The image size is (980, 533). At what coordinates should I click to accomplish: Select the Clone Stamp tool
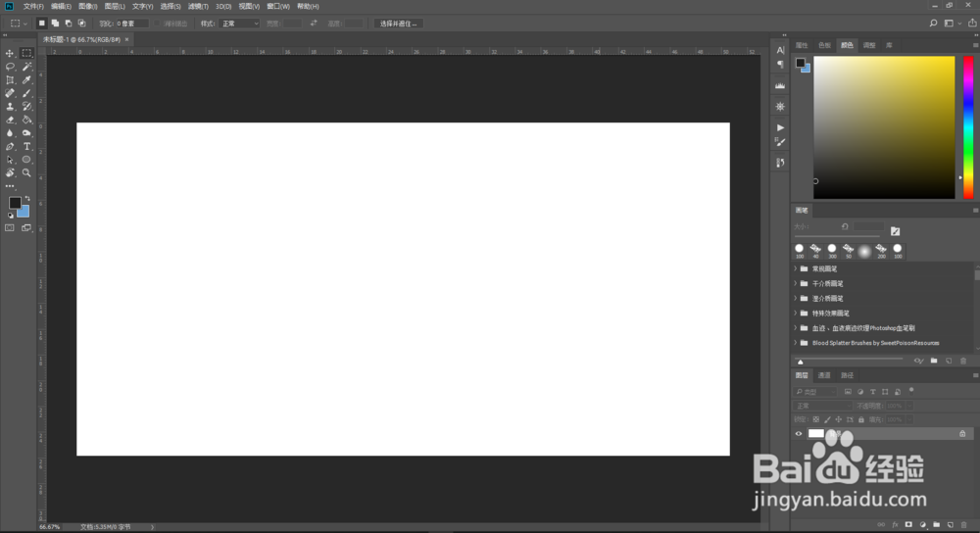tap(10, 106)
